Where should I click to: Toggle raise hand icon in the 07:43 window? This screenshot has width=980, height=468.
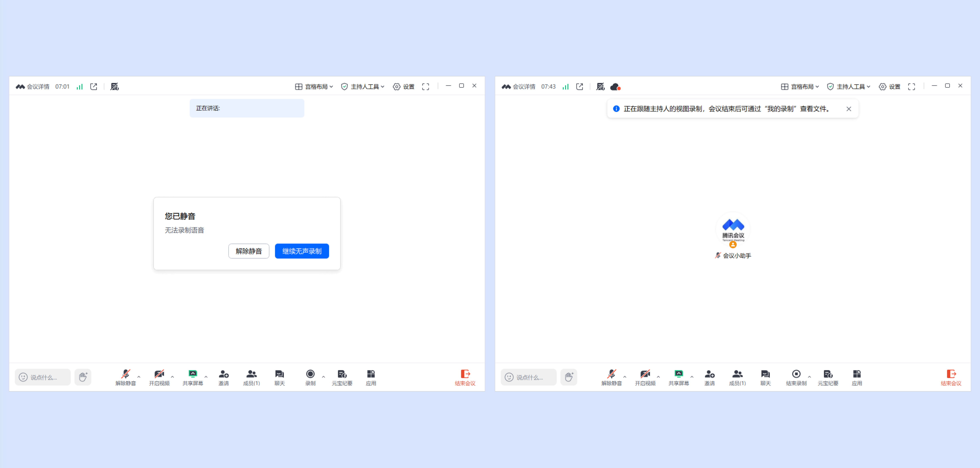tap(568, 377)
